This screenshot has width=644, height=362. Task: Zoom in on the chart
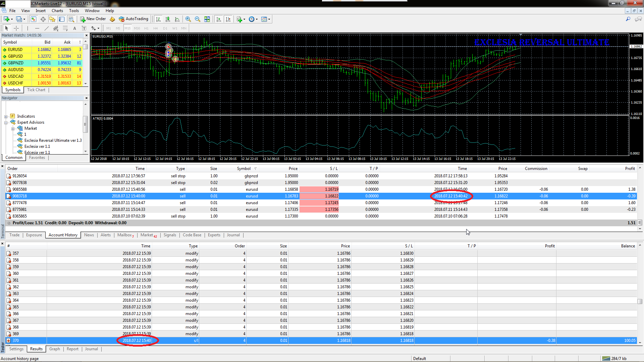point(188,19)
